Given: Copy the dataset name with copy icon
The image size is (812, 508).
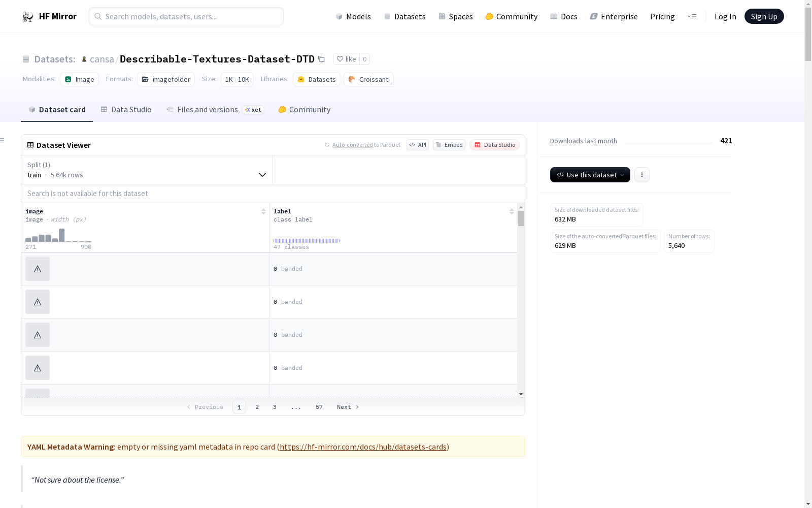Looking at the screenshot, I should click(321, 59).
